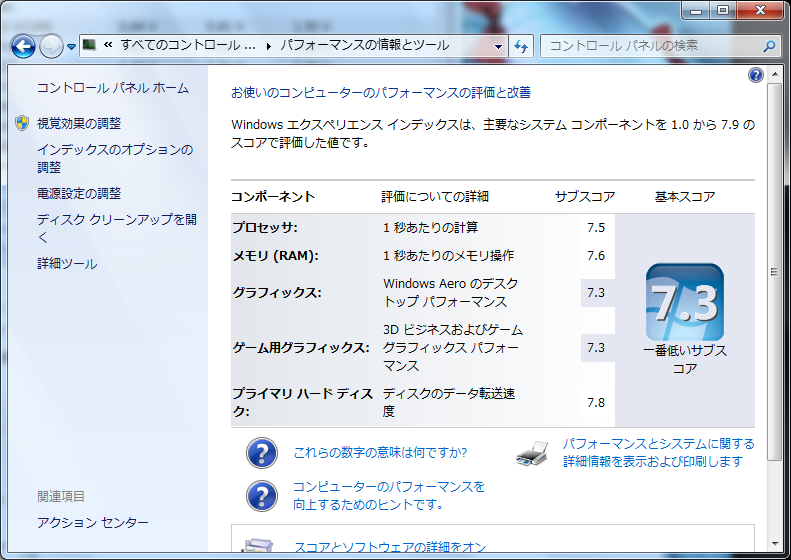Open help with the blue question mark icon
The width and height of the screenshot is (791, 560).
pyautogui.click(x=756, y=75)
